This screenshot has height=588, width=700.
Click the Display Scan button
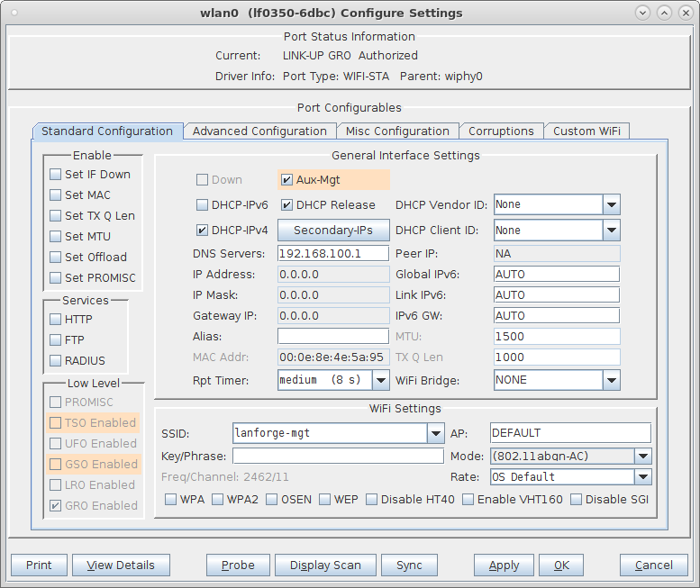(x=325, y=565)
